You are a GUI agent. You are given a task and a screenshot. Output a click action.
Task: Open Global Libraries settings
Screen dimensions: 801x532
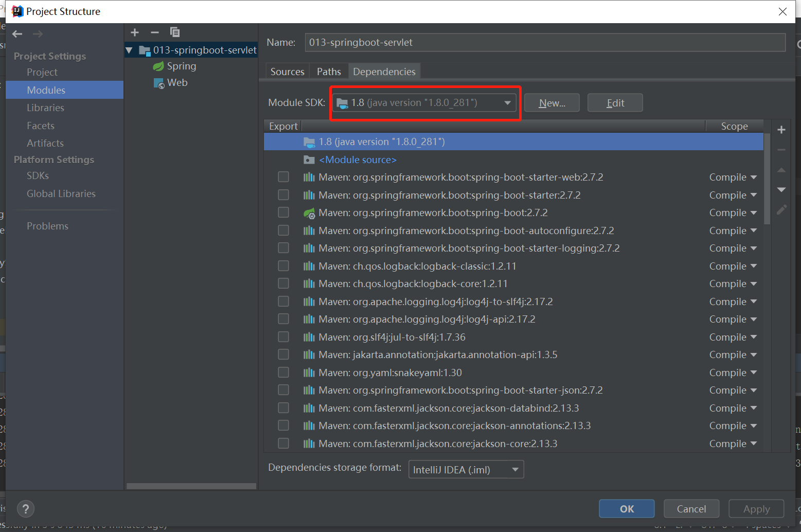pyautogui.click(x=61, y=194)
